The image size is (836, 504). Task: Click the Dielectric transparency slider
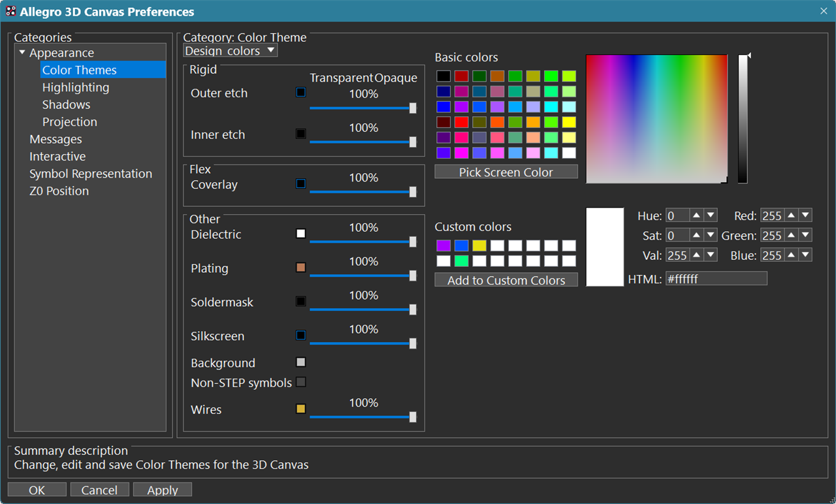pos(363,242)
